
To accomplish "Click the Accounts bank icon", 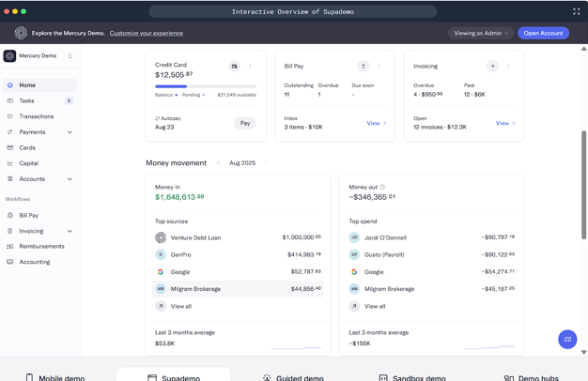I will (10, 178).
